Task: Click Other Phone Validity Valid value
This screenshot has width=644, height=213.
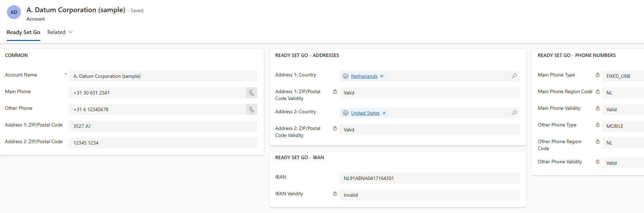Action: point(623,163)
